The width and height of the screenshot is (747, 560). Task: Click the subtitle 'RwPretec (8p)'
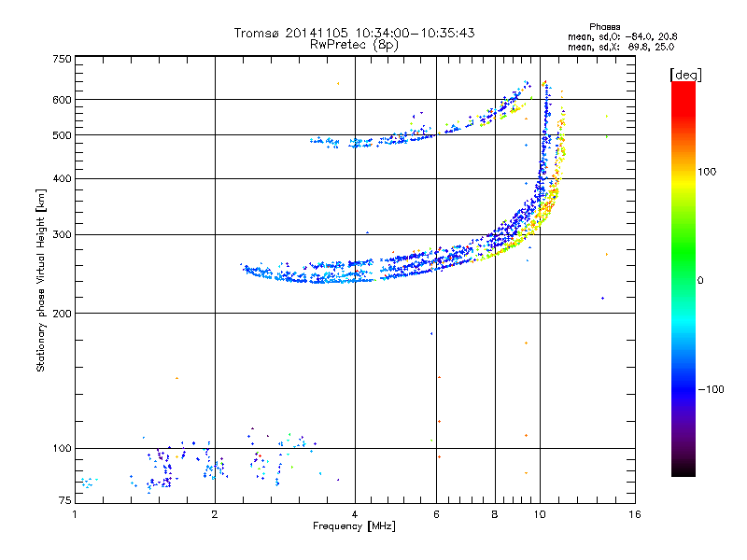[x=354, y=45]
